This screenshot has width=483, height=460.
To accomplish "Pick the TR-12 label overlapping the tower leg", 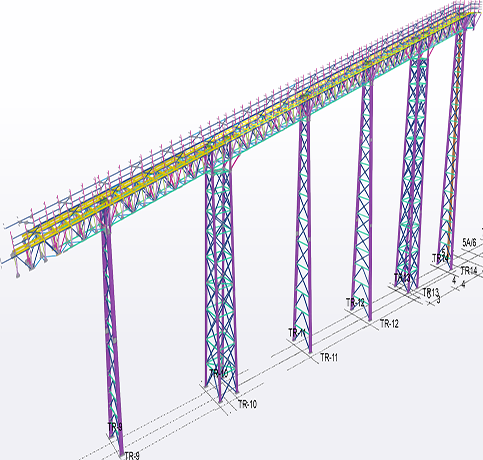I will coord(355,303).
